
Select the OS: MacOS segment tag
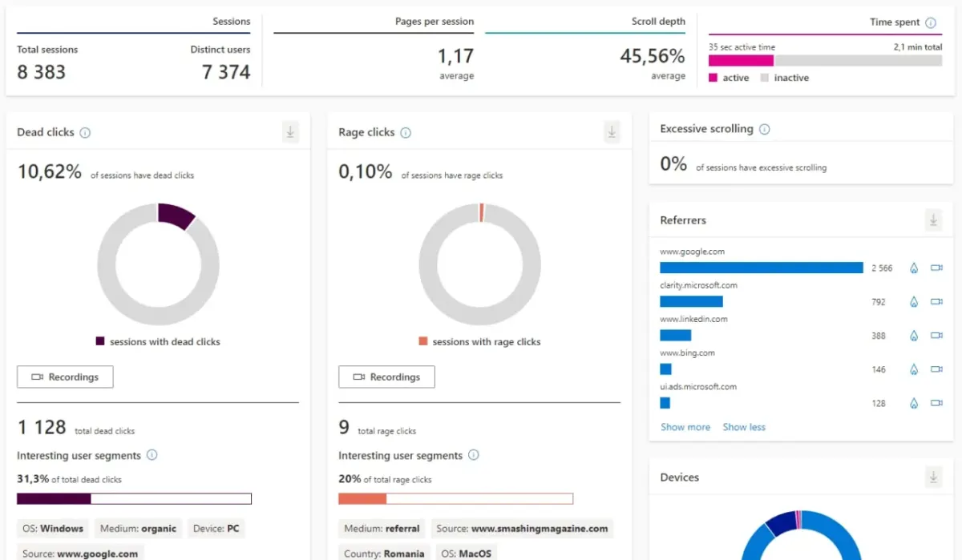coord(465,553)
